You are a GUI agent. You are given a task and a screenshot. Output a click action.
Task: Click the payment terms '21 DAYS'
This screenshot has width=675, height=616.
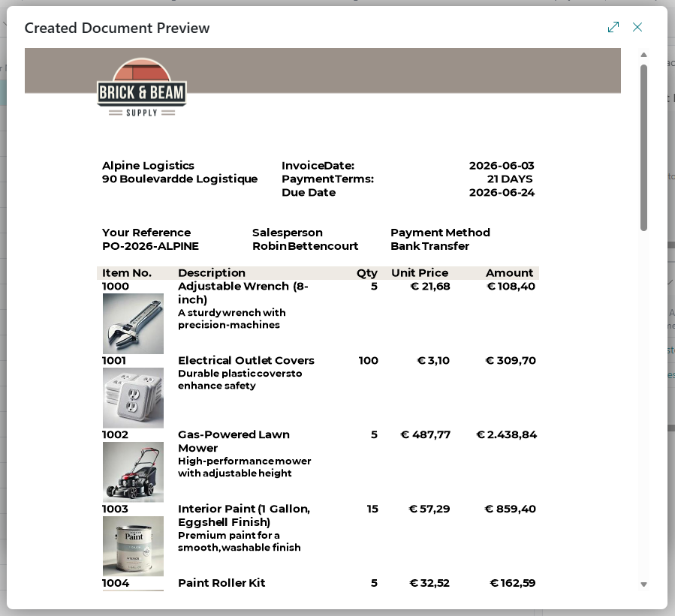click(x=510, y=179)
